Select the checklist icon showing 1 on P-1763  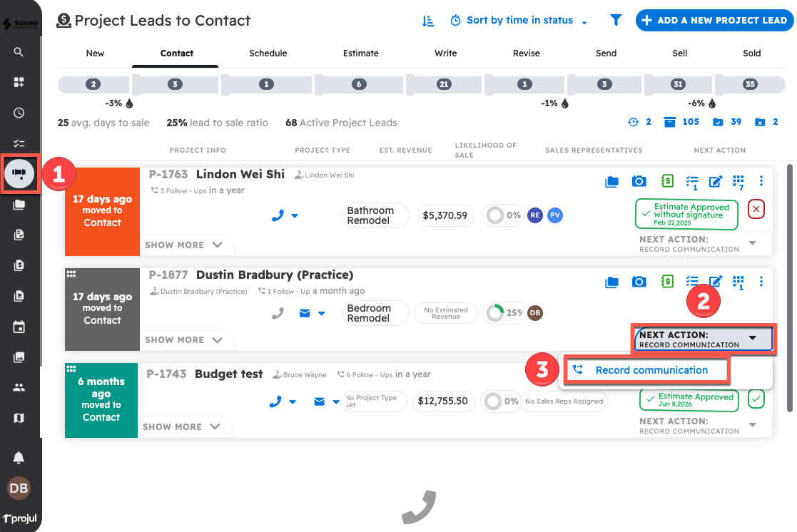691,181
